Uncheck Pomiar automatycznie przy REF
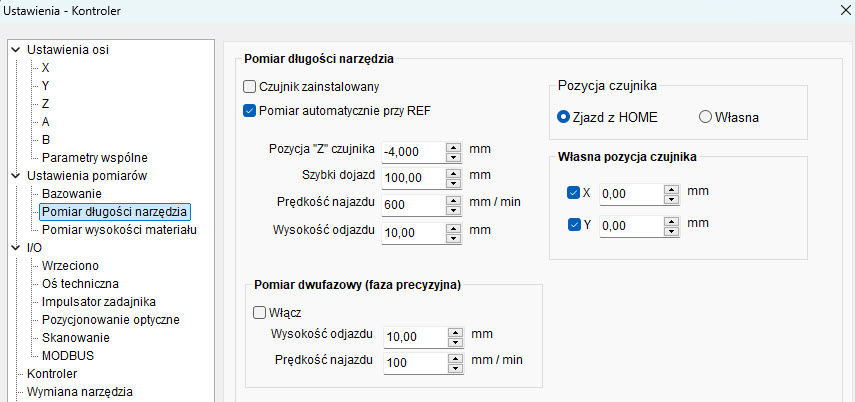This screenshot has height=402, width=855. click(x=249, y=111)
